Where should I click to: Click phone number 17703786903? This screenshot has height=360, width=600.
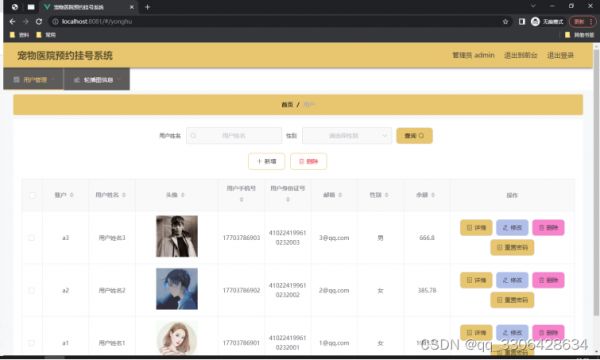[241, 238]
